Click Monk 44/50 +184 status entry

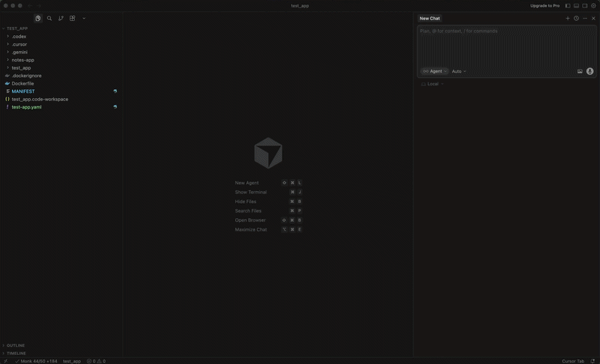coord(36,361)
